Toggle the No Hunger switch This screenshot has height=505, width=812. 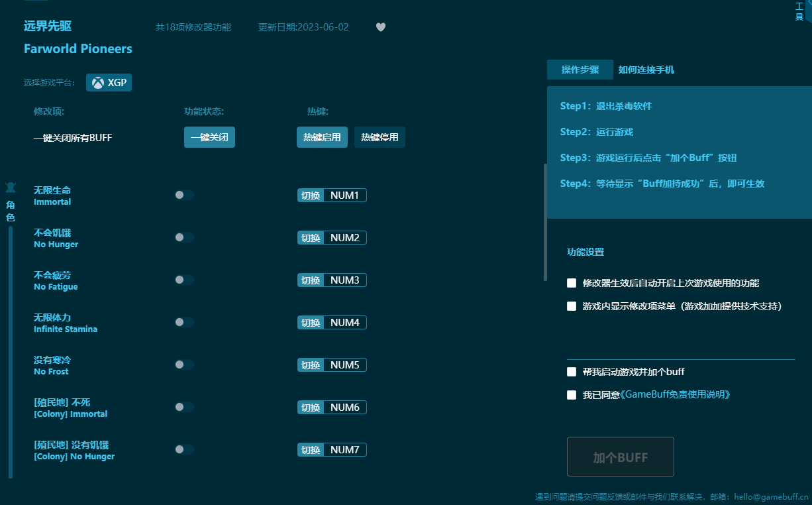184,237
